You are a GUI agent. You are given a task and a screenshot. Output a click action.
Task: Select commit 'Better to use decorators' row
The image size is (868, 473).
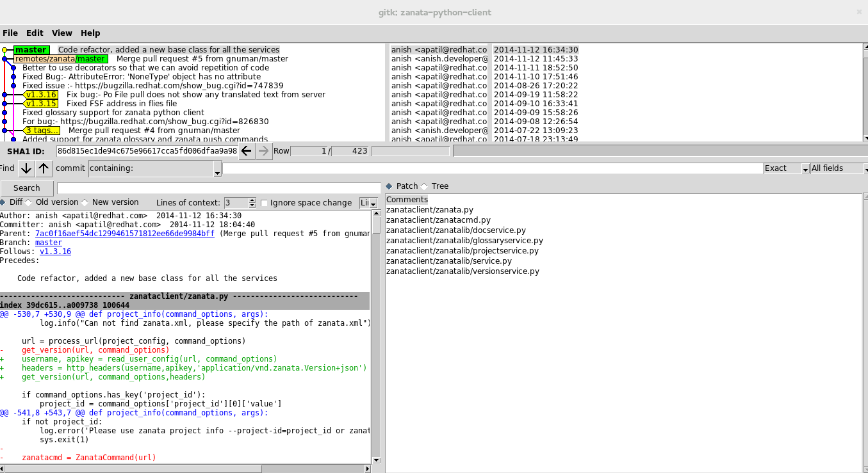(x=145, y=68)
